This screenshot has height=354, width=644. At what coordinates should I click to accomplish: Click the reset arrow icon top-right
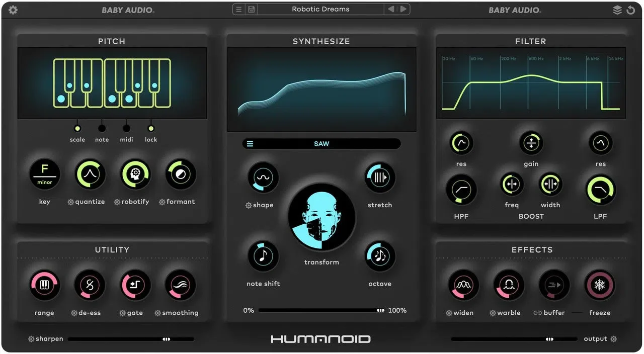[x=631, y=10]
